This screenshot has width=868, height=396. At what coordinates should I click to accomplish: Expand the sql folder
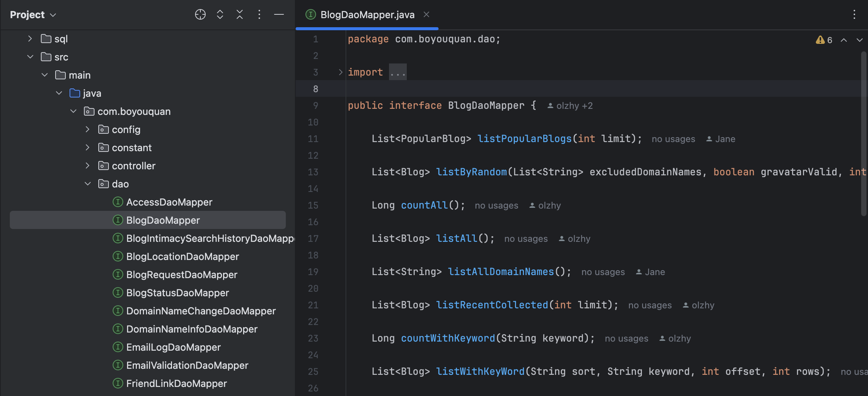30,39
